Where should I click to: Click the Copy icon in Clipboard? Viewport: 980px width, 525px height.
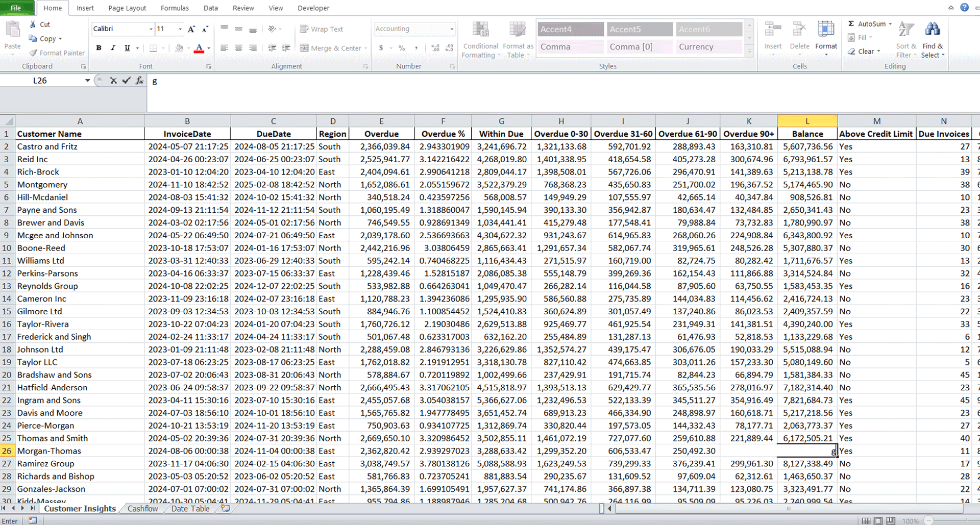coord(33,39)
